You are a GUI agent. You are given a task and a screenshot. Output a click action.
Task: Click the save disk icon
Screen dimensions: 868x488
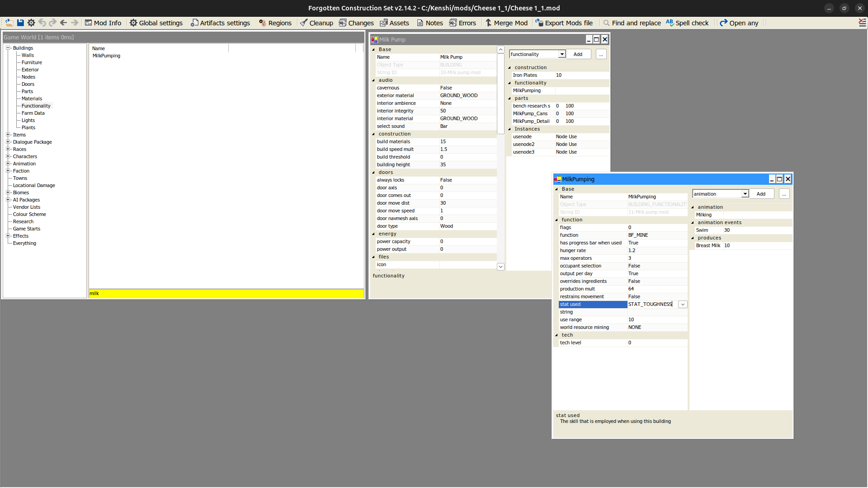[20, 23]
